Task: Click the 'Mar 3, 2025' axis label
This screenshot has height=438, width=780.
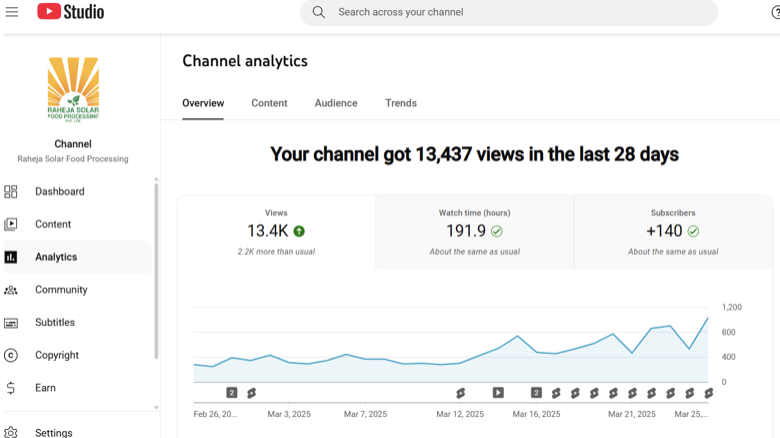Action: (x=289, y=414)
